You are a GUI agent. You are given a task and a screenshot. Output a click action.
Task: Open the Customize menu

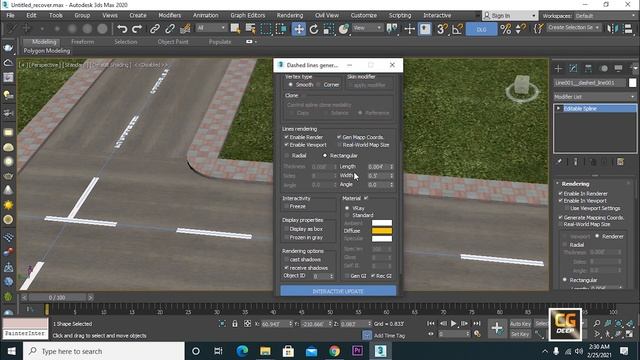(364, 16)
